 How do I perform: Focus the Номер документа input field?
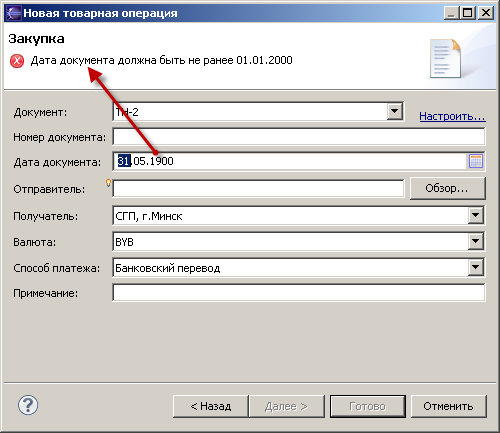299,137
